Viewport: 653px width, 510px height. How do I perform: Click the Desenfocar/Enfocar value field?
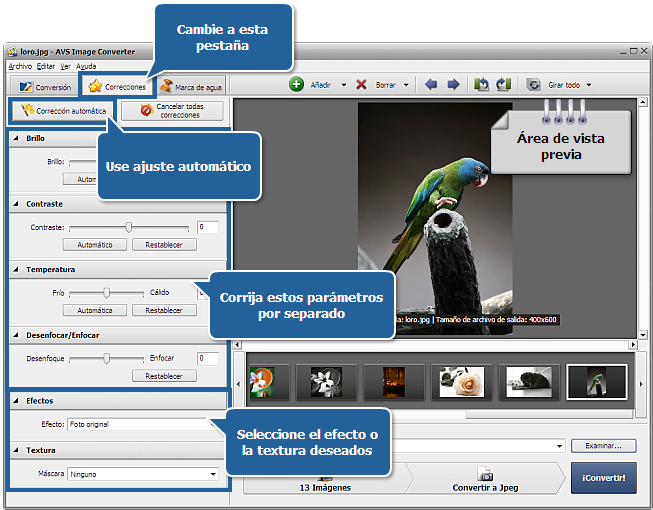(208, 358)
